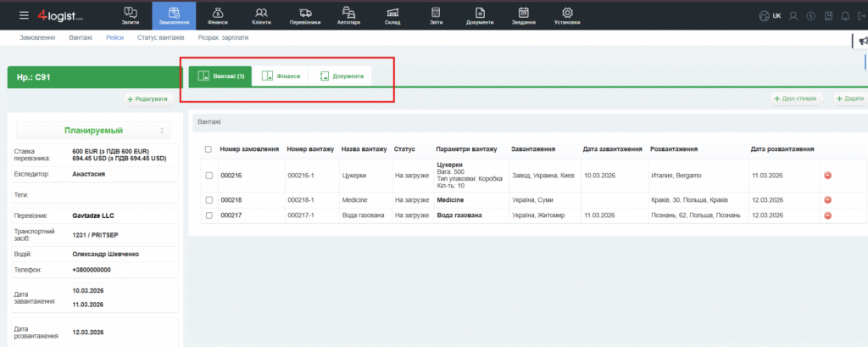Screen dimensions: 868x347
Task: Expand the Планируемый status dropdown
Action: pyautogui.click(x=93, y=130)
